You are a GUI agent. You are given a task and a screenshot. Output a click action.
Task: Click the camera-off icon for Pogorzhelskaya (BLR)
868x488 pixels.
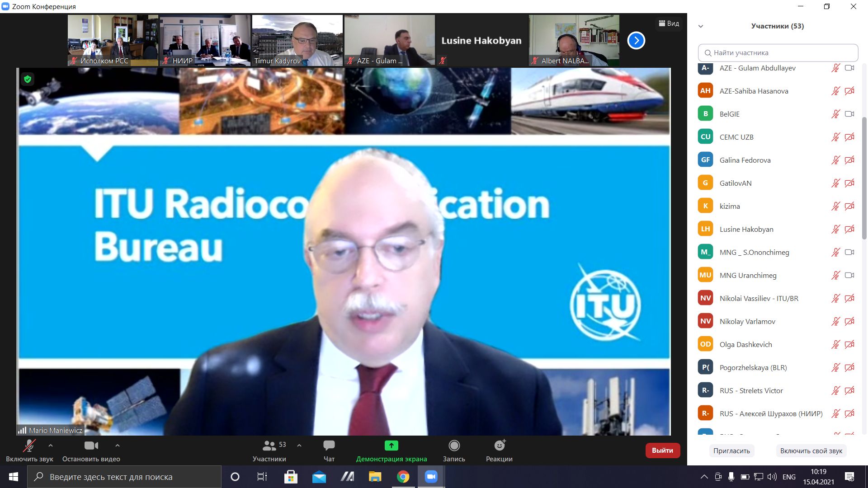tap(849, 367)
